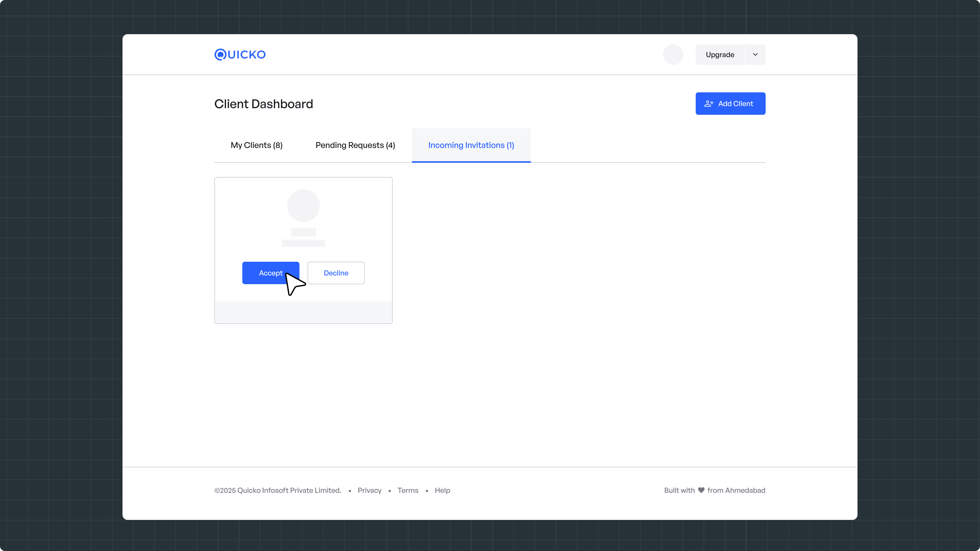Open the Pending Requests (4) tab
The width and height of the screenshot is (980, 551).
coord(355,145)
